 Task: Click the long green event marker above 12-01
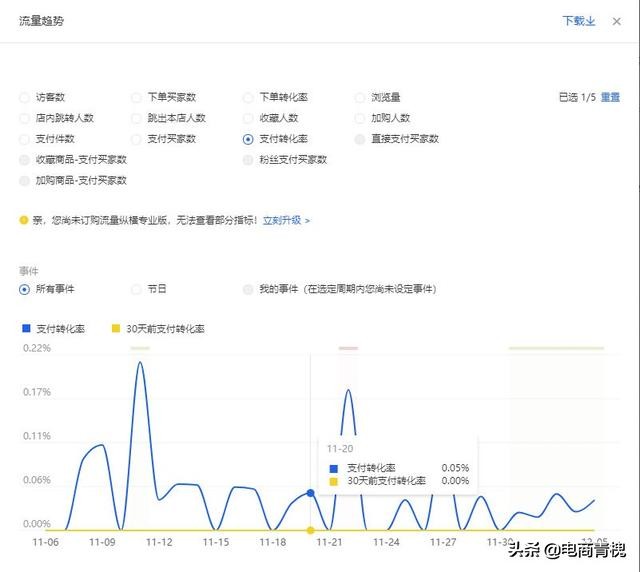click(556, 348)
